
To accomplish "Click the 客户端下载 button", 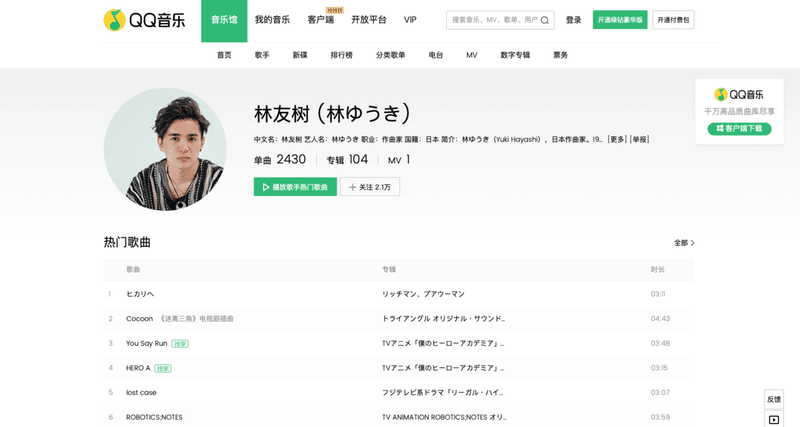I will (739, 129).
